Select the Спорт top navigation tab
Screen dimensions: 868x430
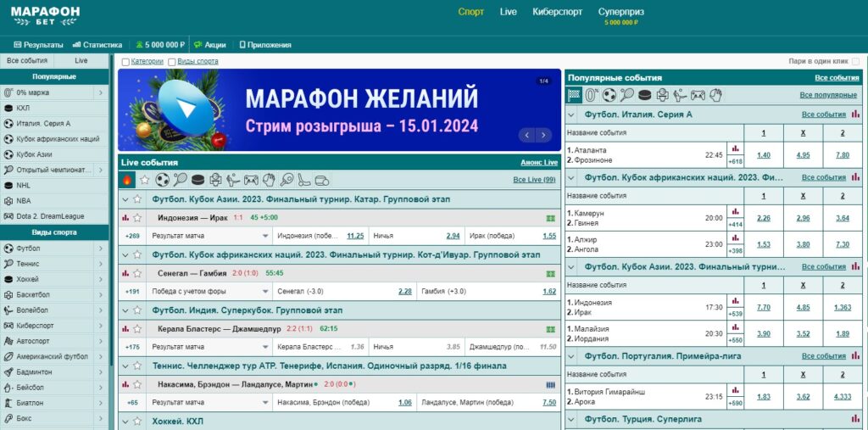471,12
